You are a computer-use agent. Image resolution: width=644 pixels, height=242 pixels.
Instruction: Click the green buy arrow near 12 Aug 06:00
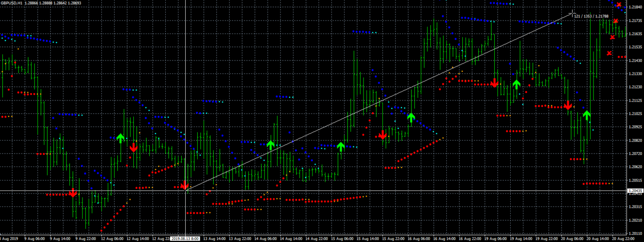(120, 137)
